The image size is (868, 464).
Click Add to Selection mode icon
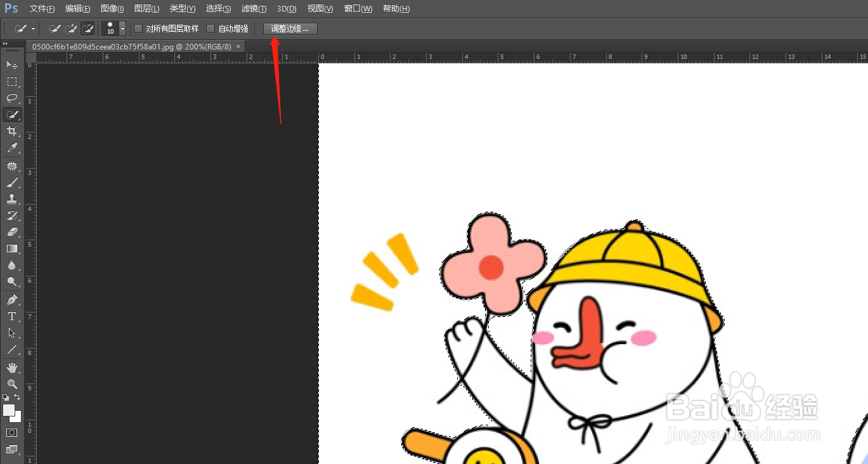(x=72, y=29)
